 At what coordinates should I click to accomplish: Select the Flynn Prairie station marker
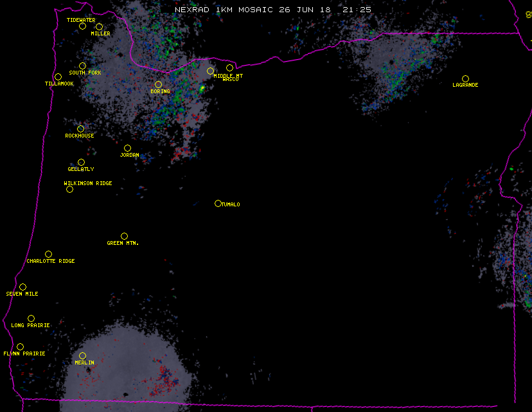click(20, 347)
